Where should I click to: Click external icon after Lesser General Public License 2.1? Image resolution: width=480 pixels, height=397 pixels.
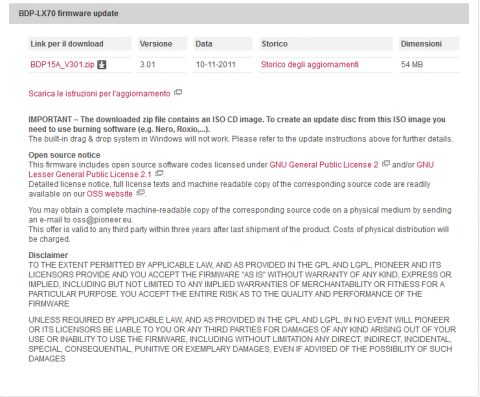click(x=159, y=173)
